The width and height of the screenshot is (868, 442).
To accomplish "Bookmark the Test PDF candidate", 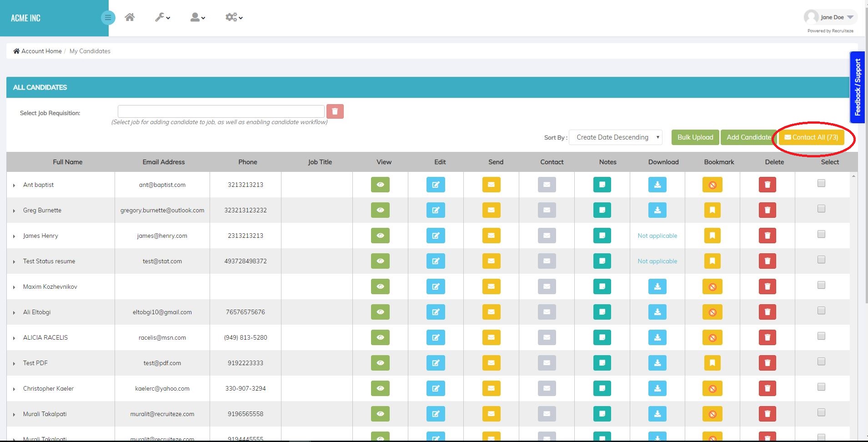I will coord(712,363).
